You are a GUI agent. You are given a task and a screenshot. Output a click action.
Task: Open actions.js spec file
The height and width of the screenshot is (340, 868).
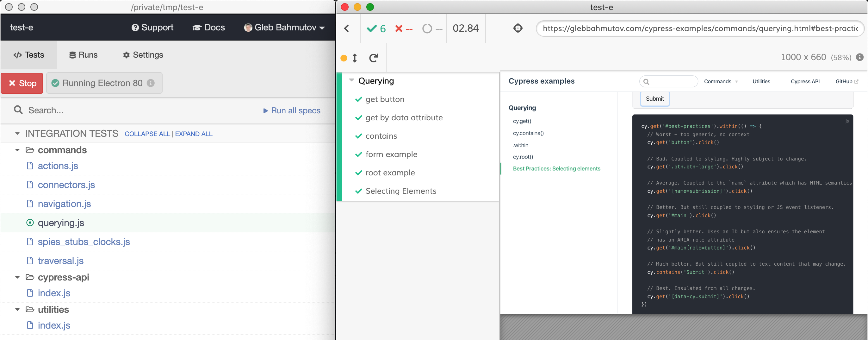pyautogui.click(x=58, y=166)
